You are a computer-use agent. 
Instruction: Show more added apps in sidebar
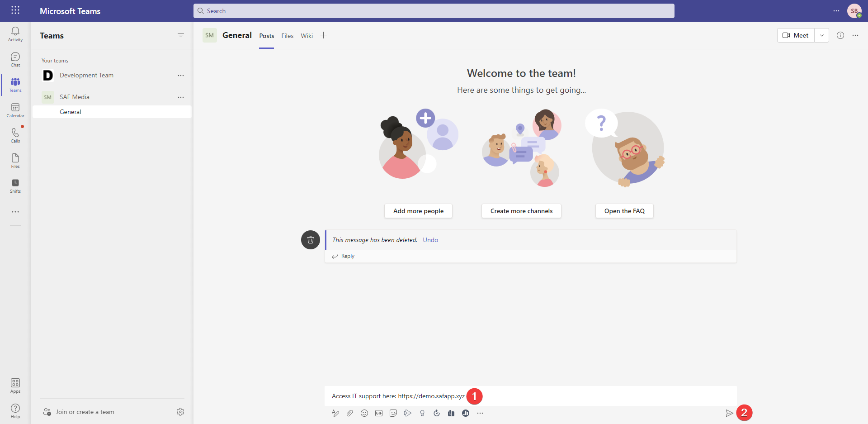pos(15,212)
